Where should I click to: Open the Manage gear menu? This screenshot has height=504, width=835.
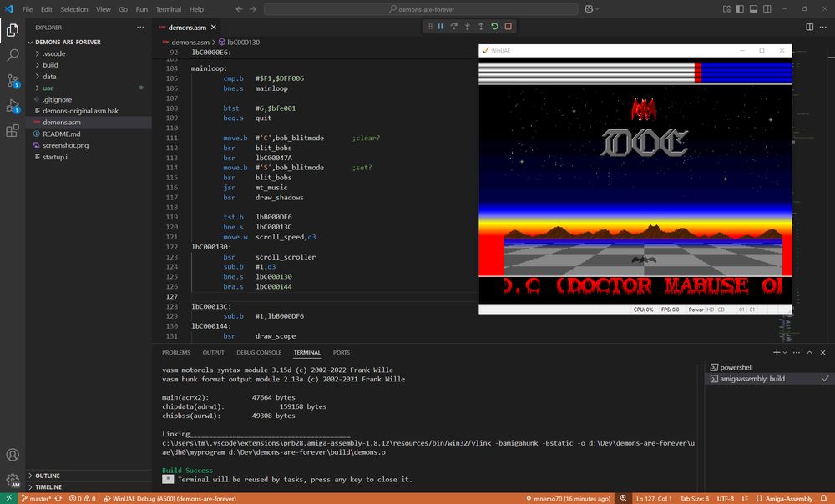click(x=13, y=480)
